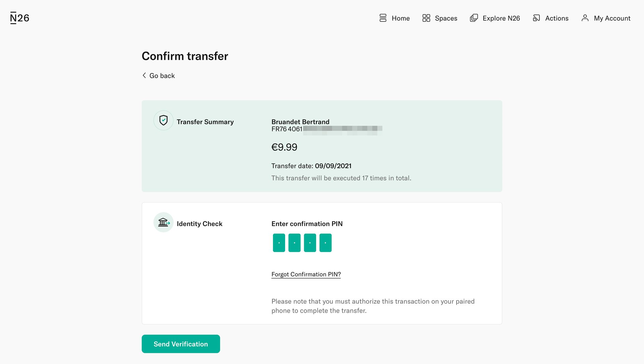
Task: Open the Forgot Confirmation PIN link
Action: click(x=306, y=274)
